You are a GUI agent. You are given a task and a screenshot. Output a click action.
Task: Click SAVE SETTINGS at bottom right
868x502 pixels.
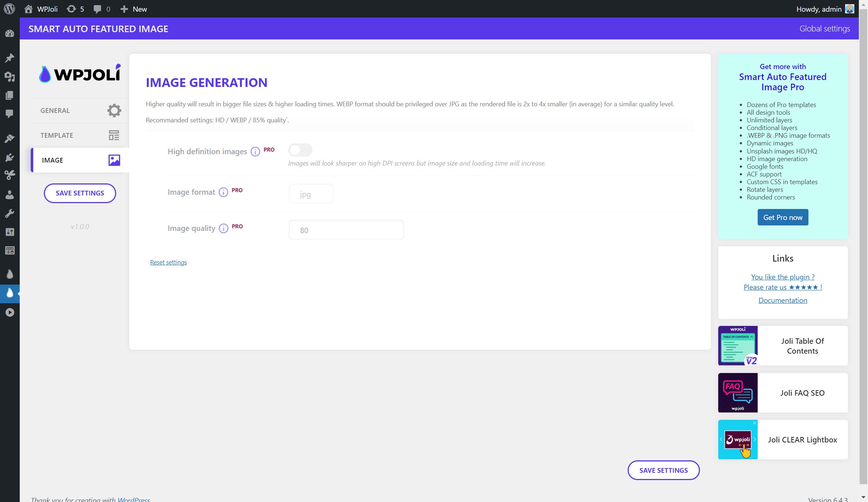click(663, 471)
